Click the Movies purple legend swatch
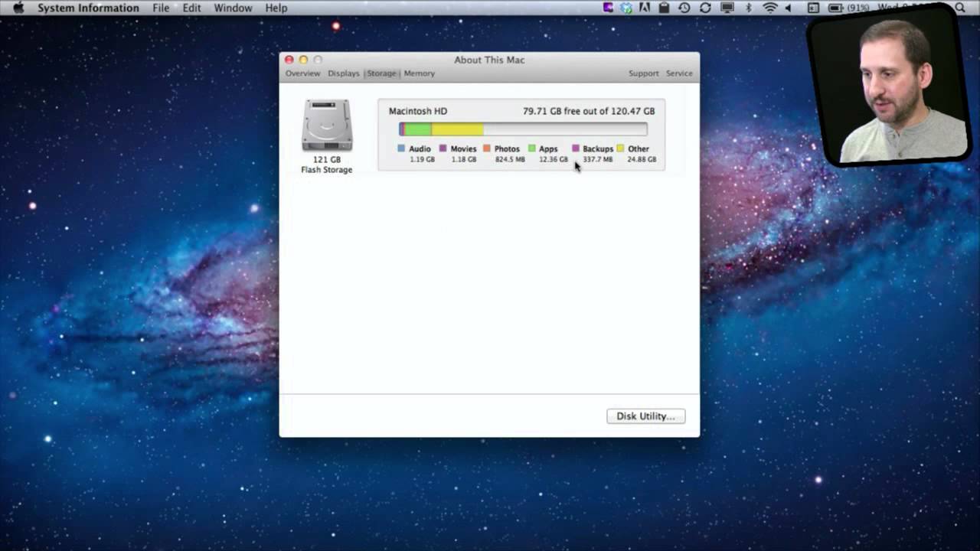 click(443, 148)
